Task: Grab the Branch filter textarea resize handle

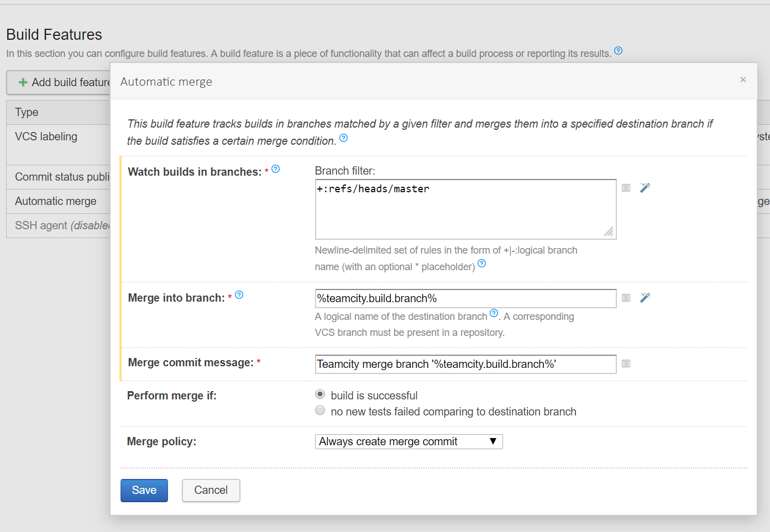Action: point(609,232)
